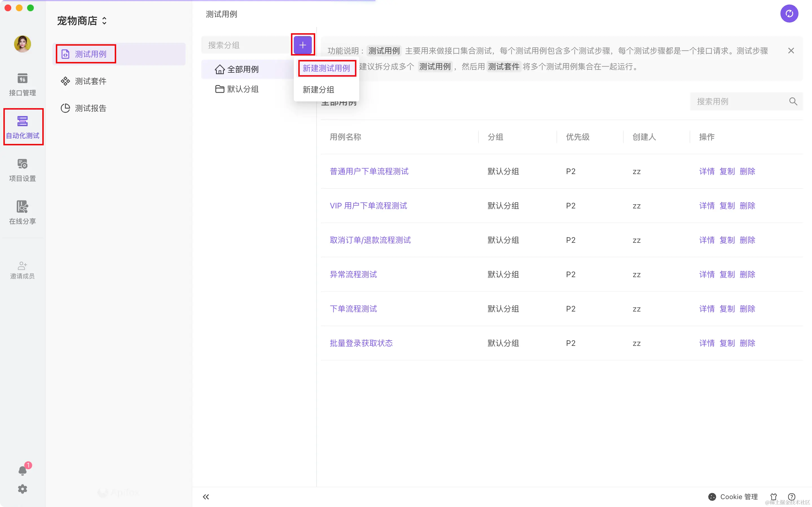Open the 接口管理 sidebar icon
This screenshot has width=812, height=507.
[x=22, y=84]
